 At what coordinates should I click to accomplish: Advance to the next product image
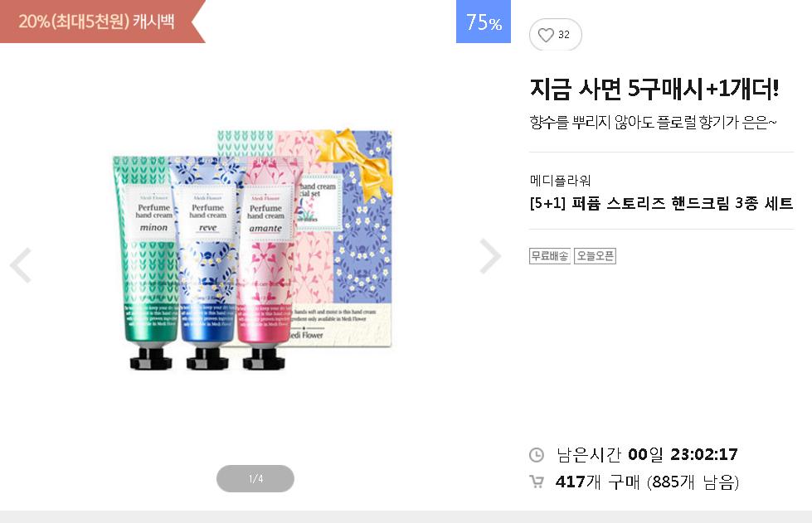(x=490, y=256)
